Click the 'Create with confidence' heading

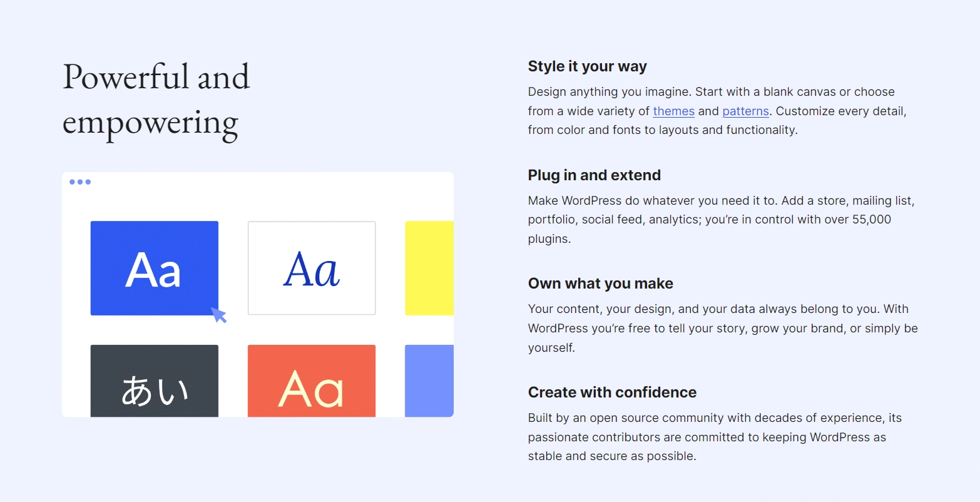pos(612,392)
